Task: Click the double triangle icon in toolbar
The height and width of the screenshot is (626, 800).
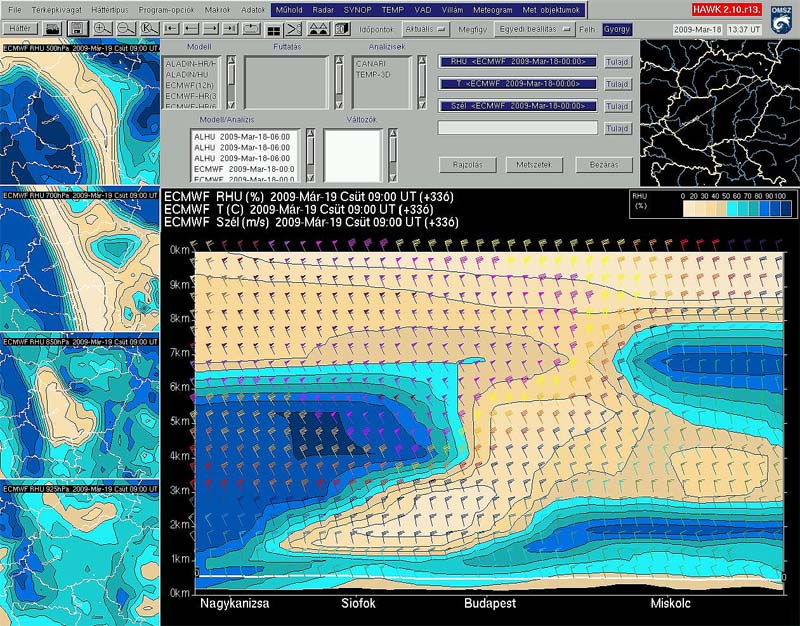Action: tap(318, 29)
